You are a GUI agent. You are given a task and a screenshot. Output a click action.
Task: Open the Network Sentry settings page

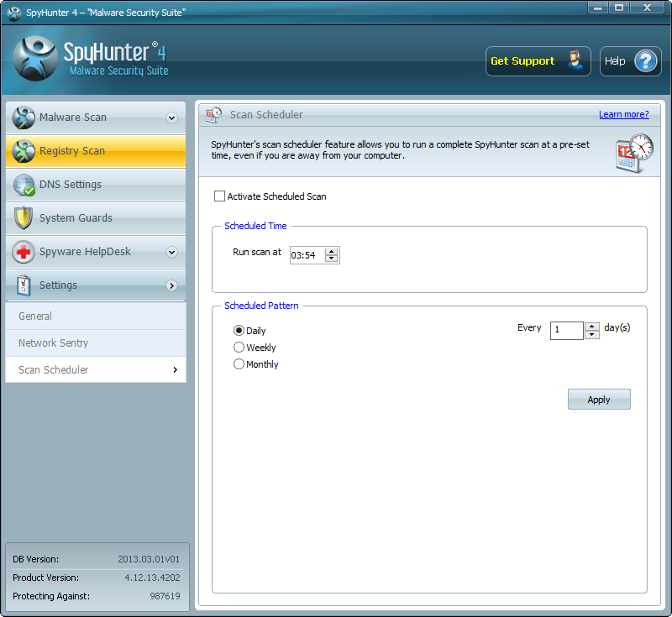(x=53, y=343)
